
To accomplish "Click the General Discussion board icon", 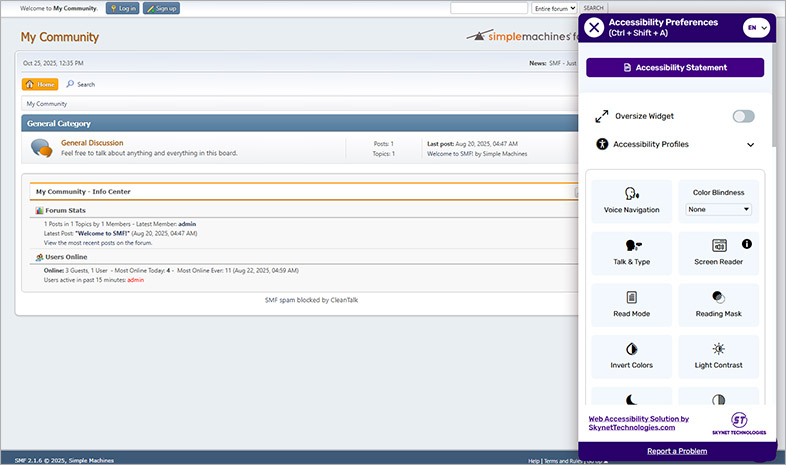I will click(42, 148).
